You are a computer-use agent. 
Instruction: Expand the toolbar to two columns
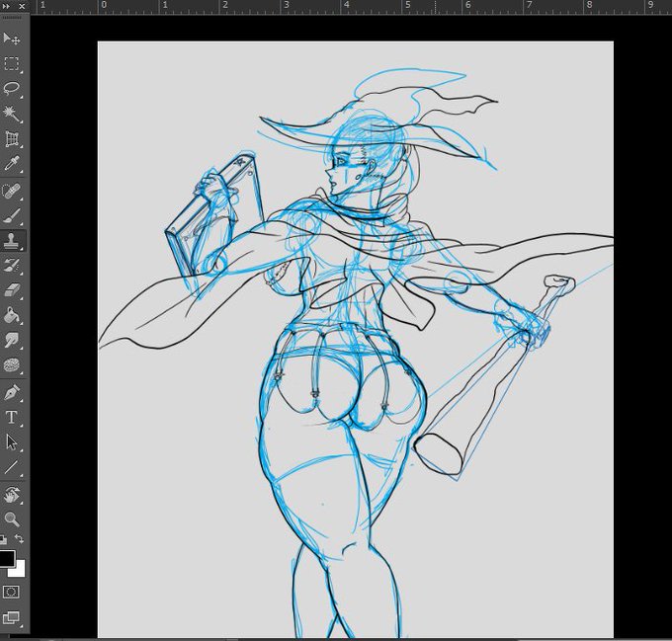[7, 7]
